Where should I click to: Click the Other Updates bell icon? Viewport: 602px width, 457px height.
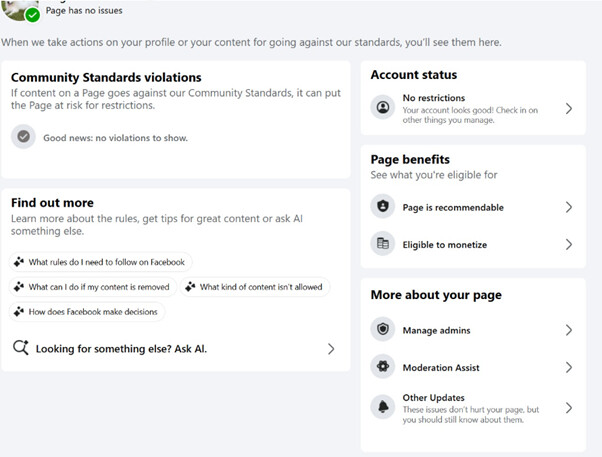tap(383, 407)
